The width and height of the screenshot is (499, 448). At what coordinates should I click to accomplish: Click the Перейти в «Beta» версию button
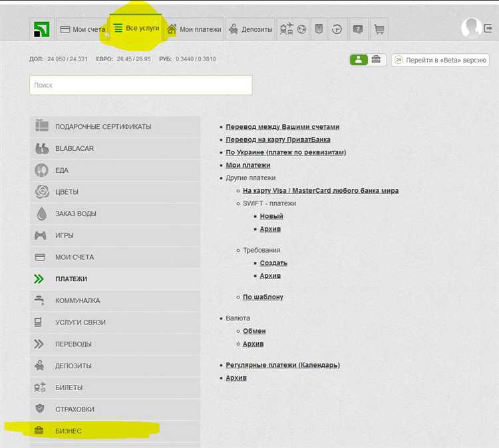point(440,60)
